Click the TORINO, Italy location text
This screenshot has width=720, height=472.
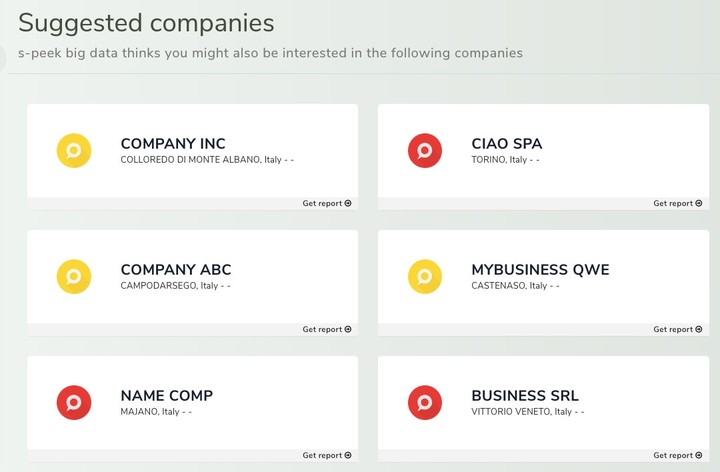pos(499,160)
